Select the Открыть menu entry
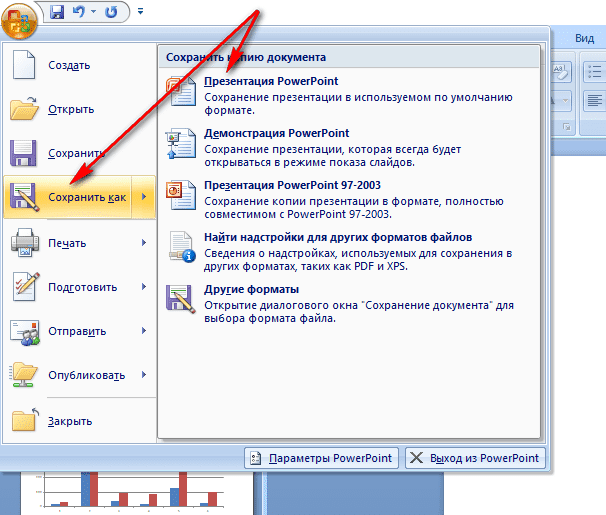606x515 pixels. pos(80,109)
